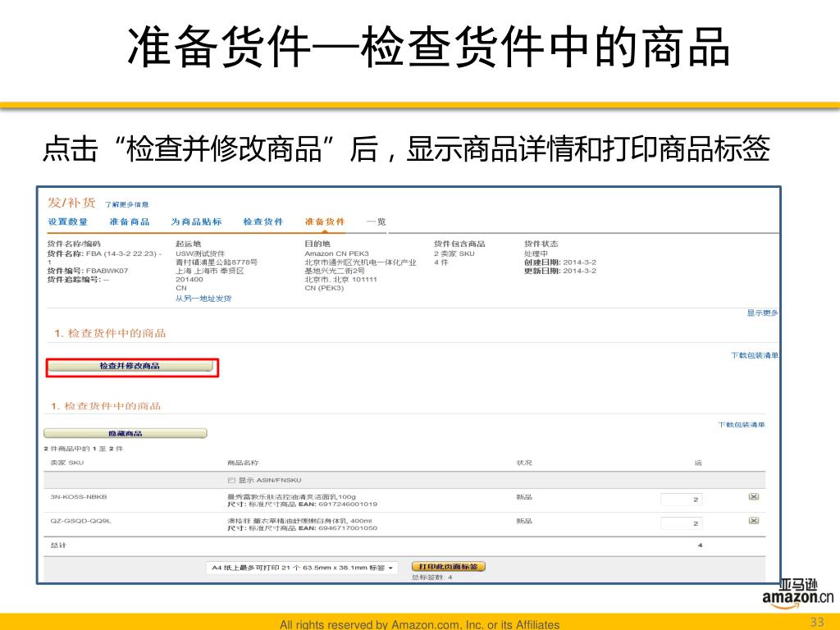Click the 显示更多 link

pos(762,313)
